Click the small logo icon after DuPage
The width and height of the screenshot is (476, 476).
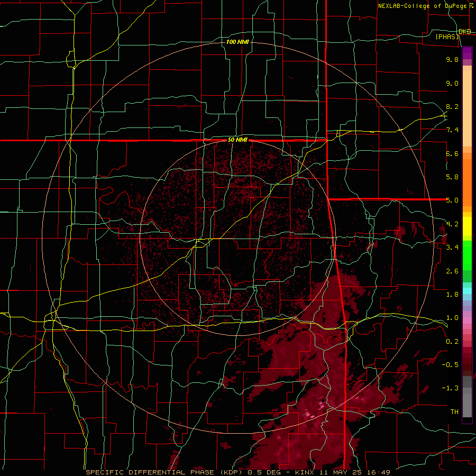tap(471, 5)
